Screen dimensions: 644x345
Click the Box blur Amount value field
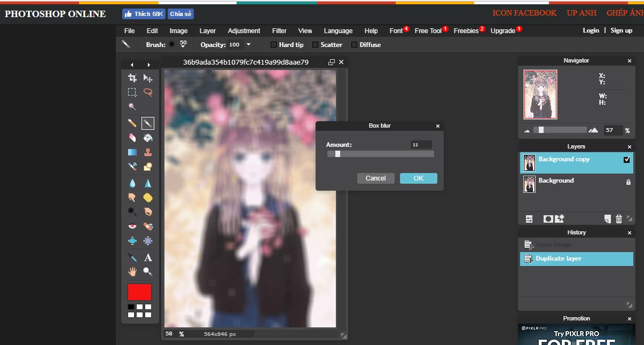pos(421,145)
